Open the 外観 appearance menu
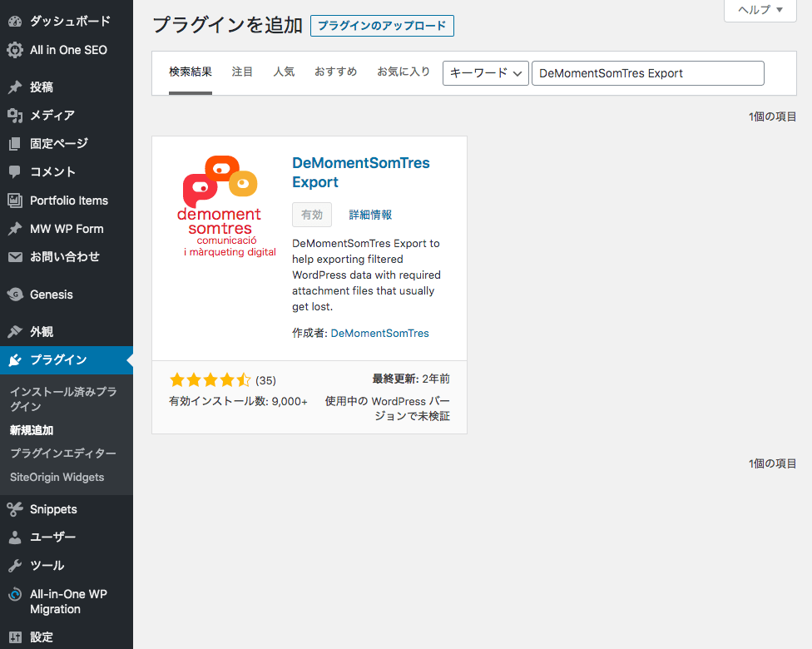 coord(67,331)
